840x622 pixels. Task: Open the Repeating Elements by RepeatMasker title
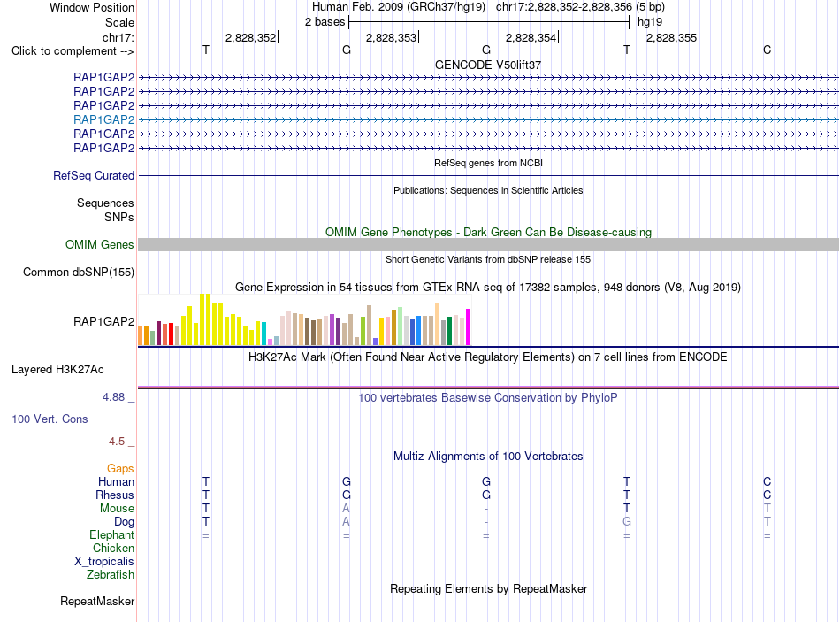488,588
